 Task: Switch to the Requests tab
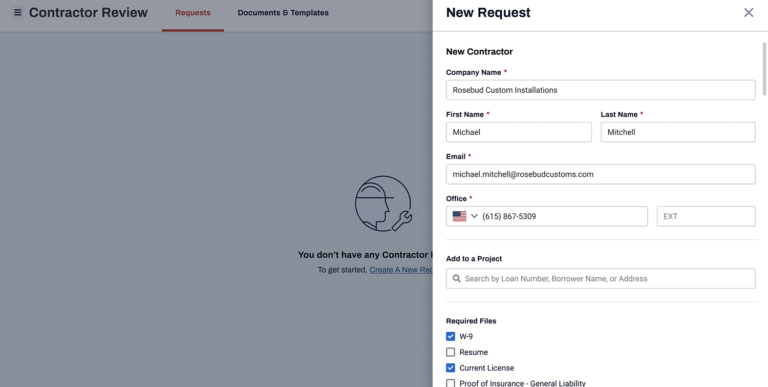(193, 13)
